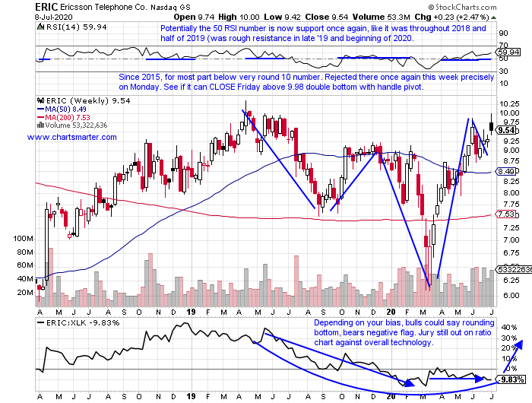Click the RSI(14) 59.94 label

[76, 27]
